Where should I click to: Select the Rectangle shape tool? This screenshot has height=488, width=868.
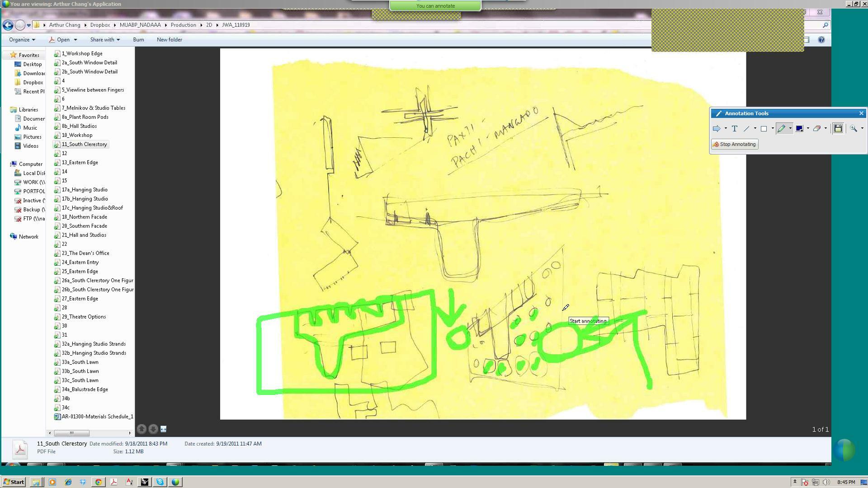click(x=764, y=129)
